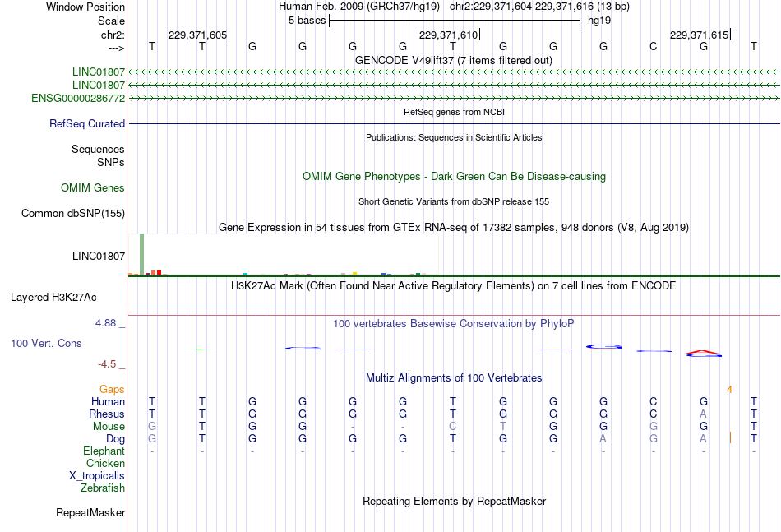Click the tall green GTEx expression bar
This screenshot has height=532, width=781.
tap(142, 254)
